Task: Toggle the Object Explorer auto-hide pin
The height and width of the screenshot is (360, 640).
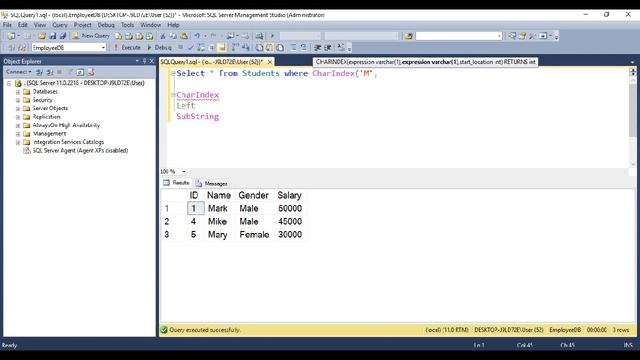Action: (144, 61)
